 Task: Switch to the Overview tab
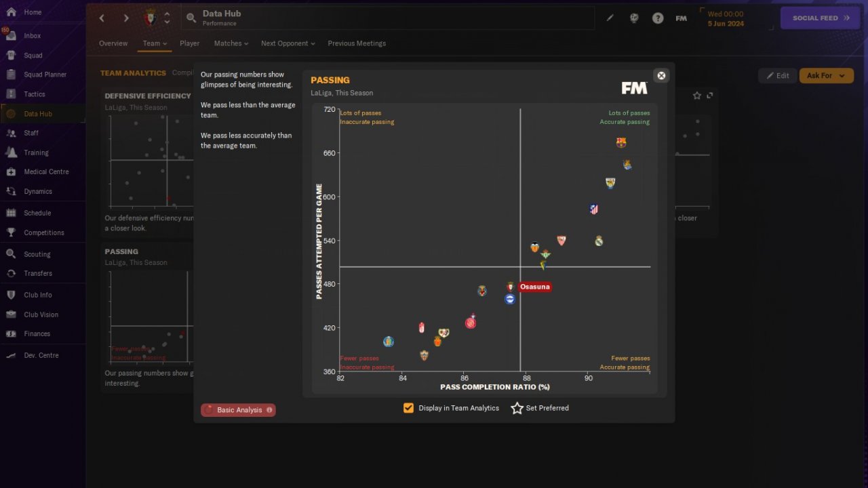tap(113, 43)
